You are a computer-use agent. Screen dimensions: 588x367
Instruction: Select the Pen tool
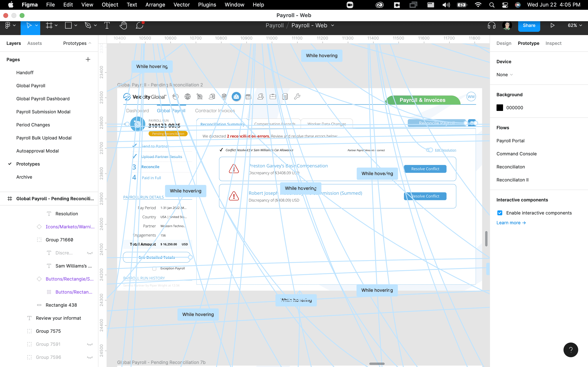click(88, 25)
